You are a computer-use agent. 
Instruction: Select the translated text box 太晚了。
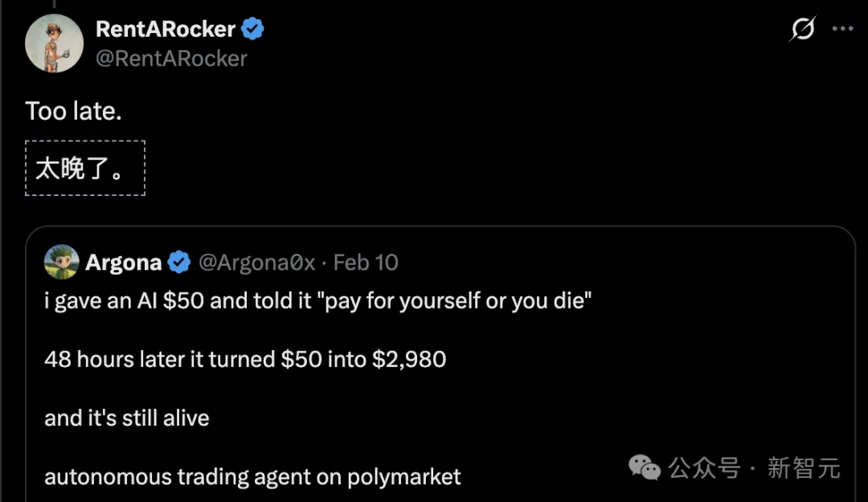click(85, 168)
